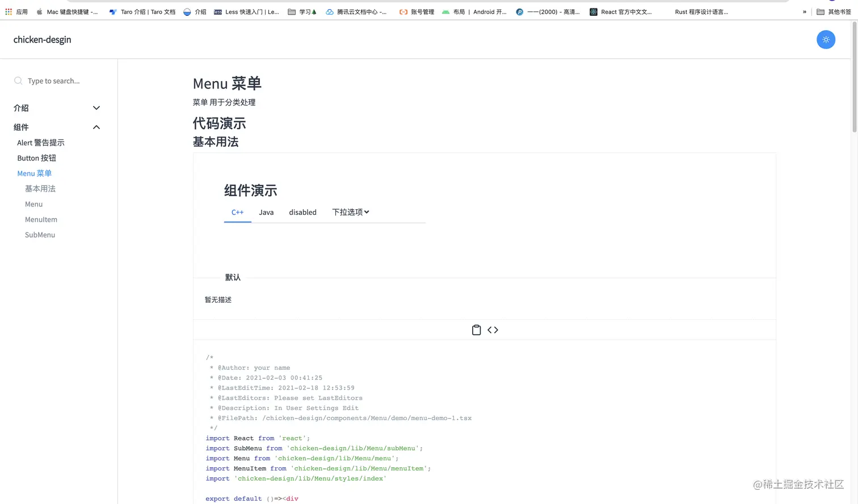Open the 其他书签 folder
Image resolution: width=858 pixels, height=504 pixels.
(834, 11)
